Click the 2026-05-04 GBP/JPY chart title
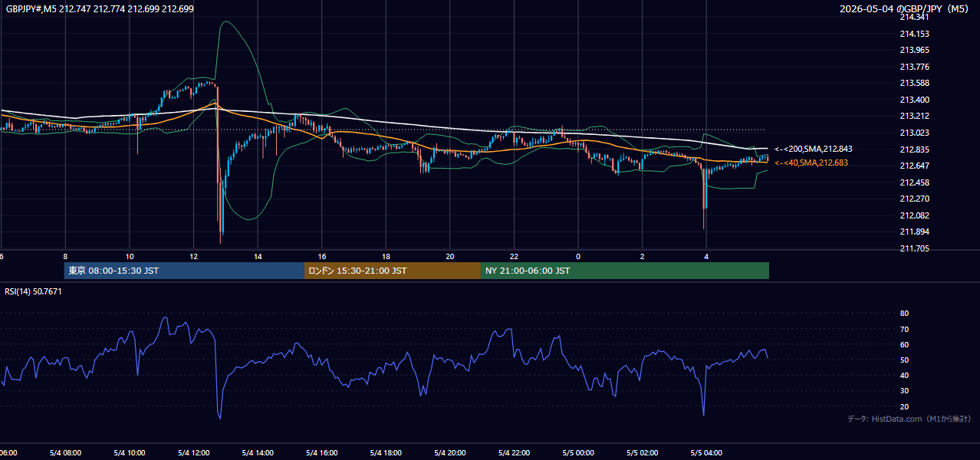Screen dimensions: 980x460 click(905, 9)
